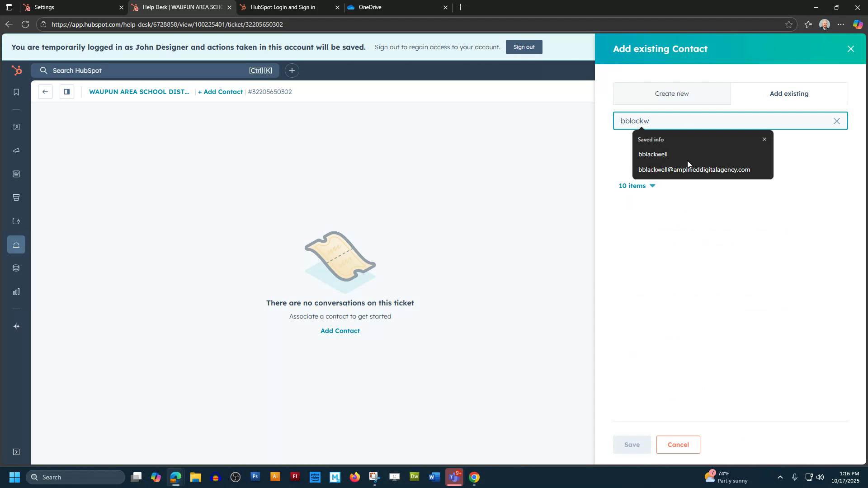Open the Marketing megaphone sidebar icon
This screenshot has width=868, height=488.
[x=16, y=150]
